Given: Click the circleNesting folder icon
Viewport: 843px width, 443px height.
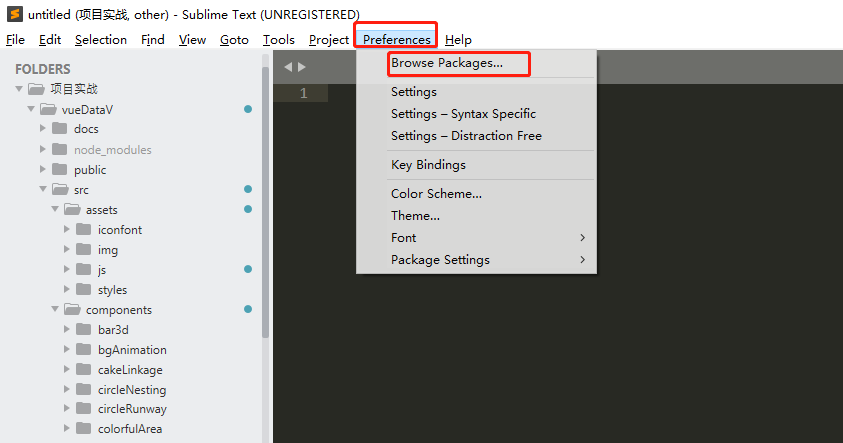Looking at the screenshot, I should click(84, 389).
